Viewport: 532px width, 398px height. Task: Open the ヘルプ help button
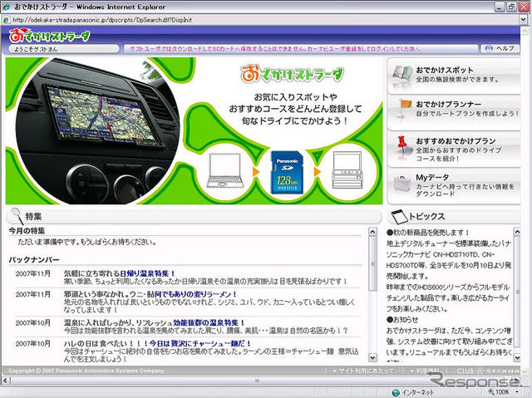point(500,48)
